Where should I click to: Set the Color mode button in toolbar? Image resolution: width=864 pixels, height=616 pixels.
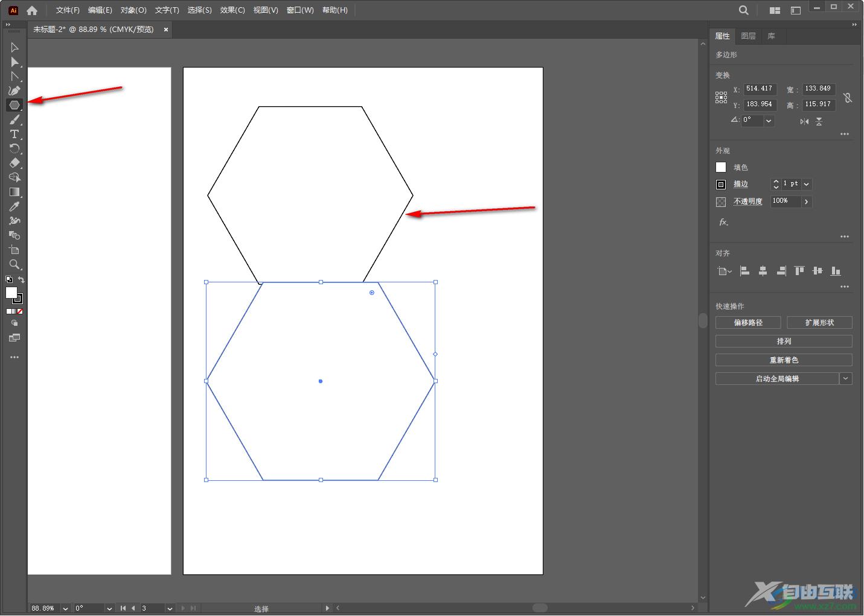9,311
